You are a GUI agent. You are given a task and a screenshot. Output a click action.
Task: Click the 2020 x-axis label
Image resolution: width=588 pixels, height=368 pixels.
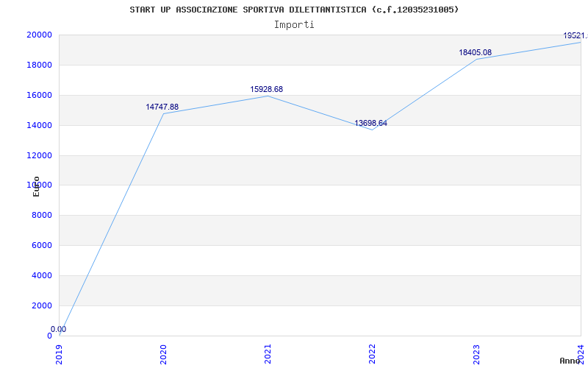tap(163, 354)
